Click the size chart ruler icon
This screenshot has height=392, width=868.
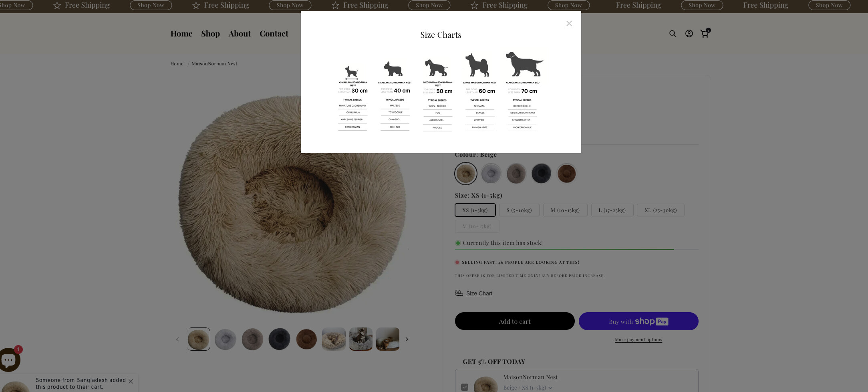[459, 293]
